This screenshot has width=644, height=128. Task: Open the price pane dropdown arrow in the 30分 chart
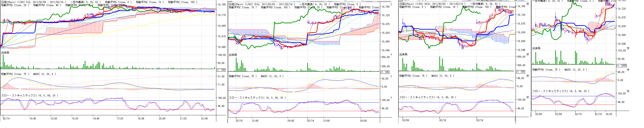point(527,4)
